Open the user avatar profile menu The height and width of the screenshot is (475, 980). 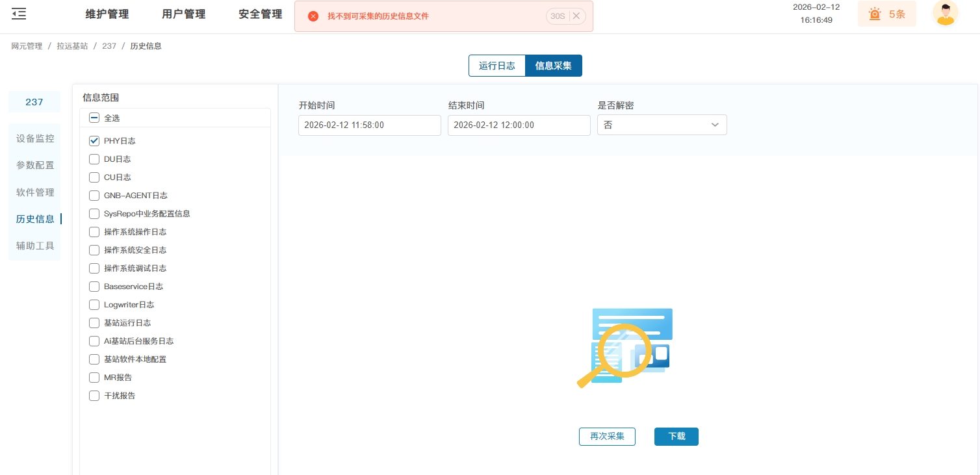pos(945,14)
